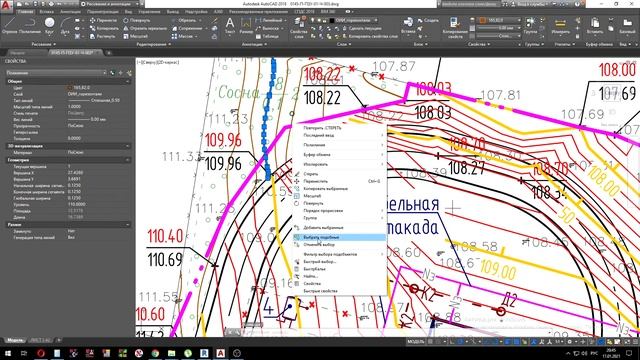Open Свойства слоя (Layer Properties)
This screenshot has width=640, height=360.
coord(298,28)
